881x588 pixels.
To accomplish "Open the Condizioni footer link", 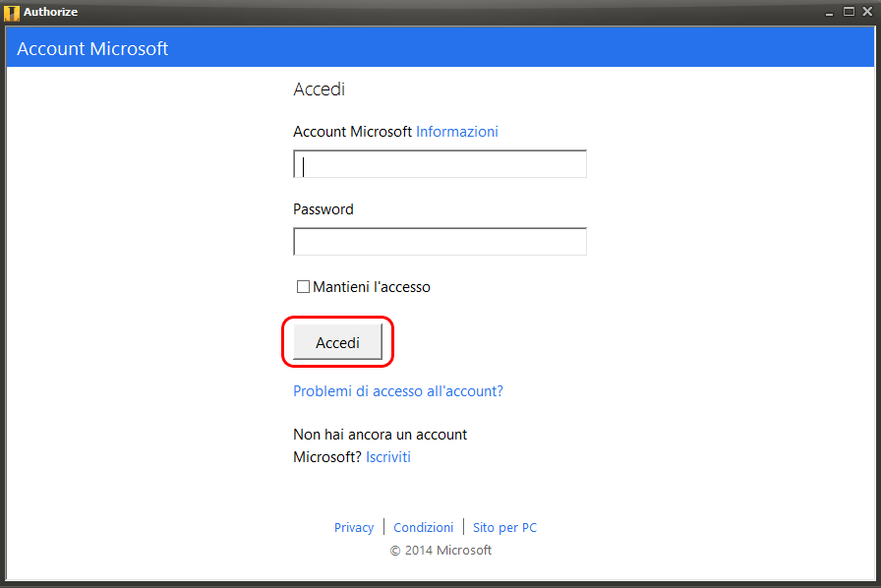I will point(423,527).
